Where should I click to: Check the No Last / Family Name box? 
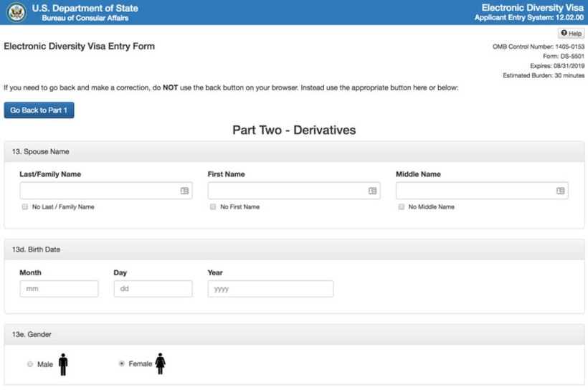pos(25,207)
